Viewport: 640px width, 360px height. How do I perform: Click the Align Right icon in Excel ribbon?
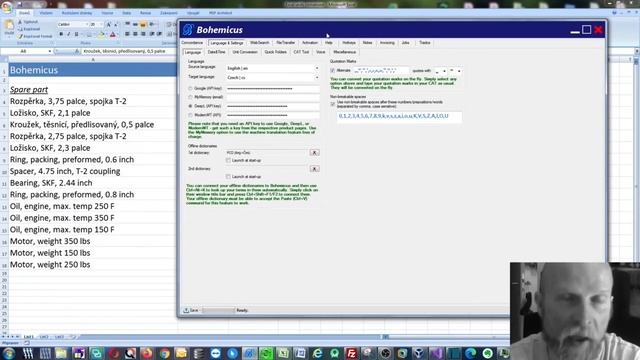coord(143,34)
